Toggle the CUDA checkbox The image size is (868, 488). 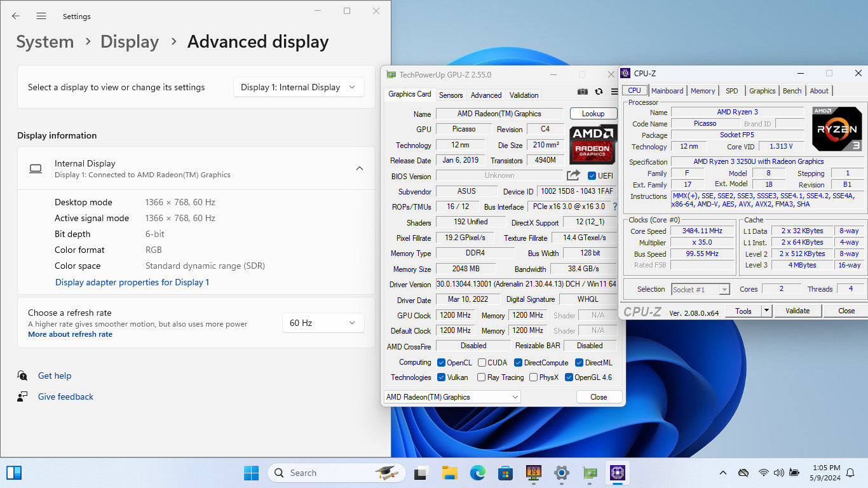point(482,363)
